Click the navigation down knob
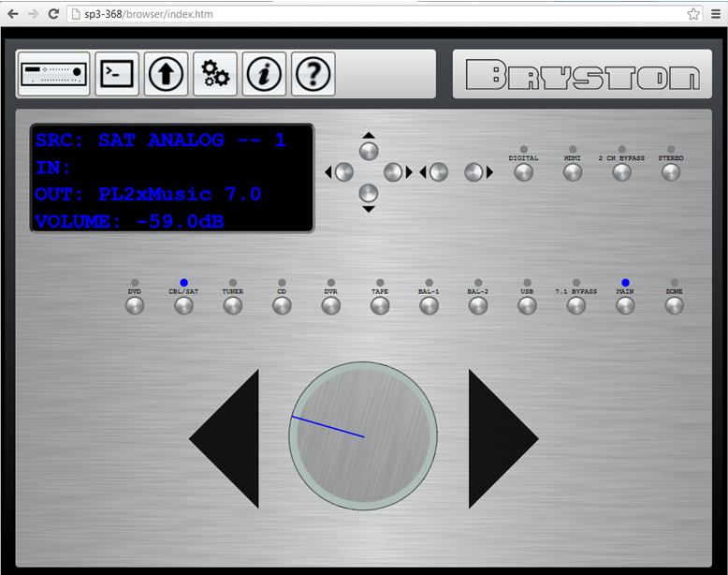Image resolution: width=728 pixels, height=575 pixels. pos(369,193)
